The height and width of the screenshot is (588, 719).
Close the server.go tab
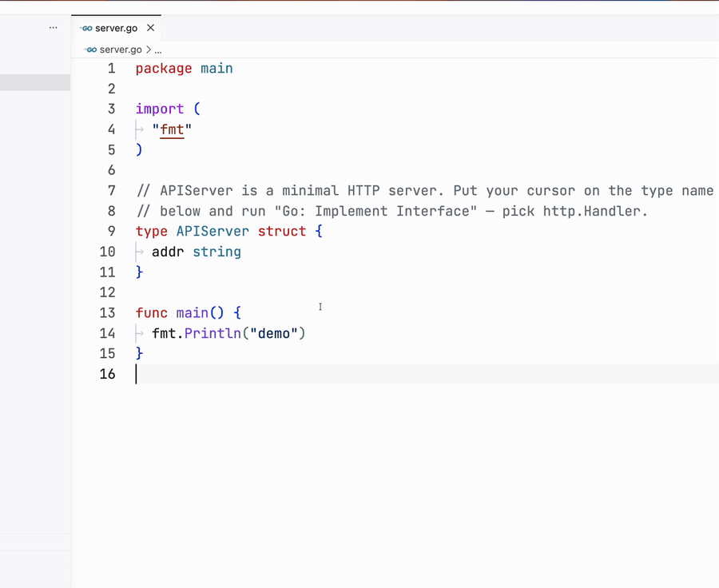pyautogui.click(x=150, y=28)
